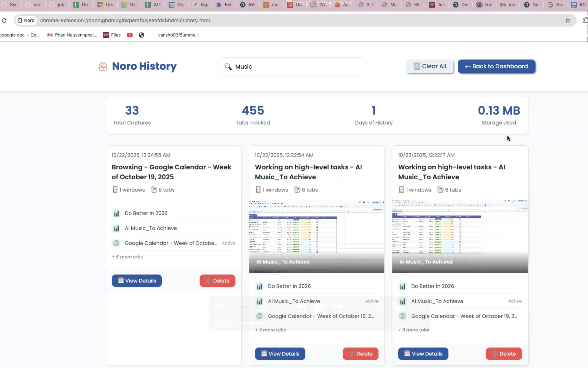Click the Clear All button
588x368 pixels.
pyautogui.click(x=429, y=66)
